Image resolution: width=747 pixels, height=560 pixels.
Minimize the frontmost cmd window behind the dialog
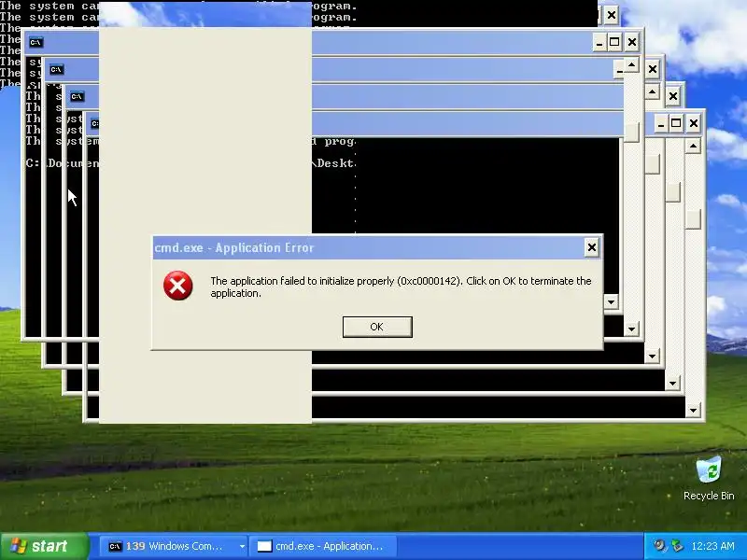(x=660, y=124)
